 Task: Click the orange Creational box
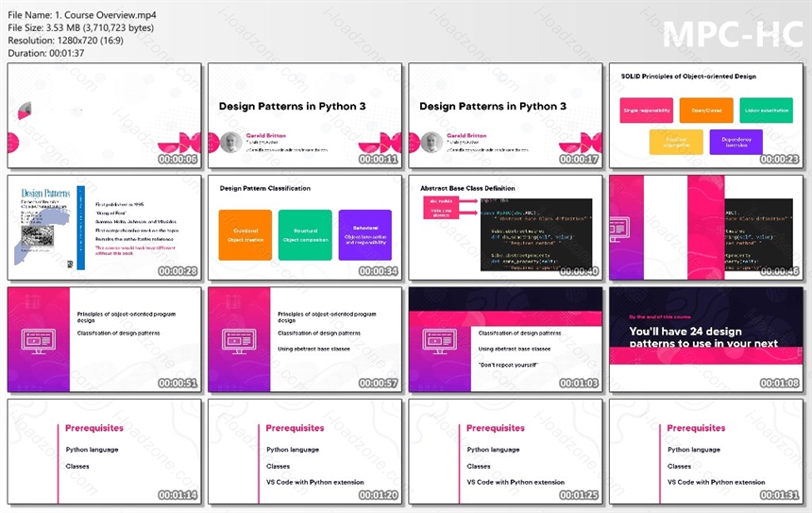click(245, 234)
